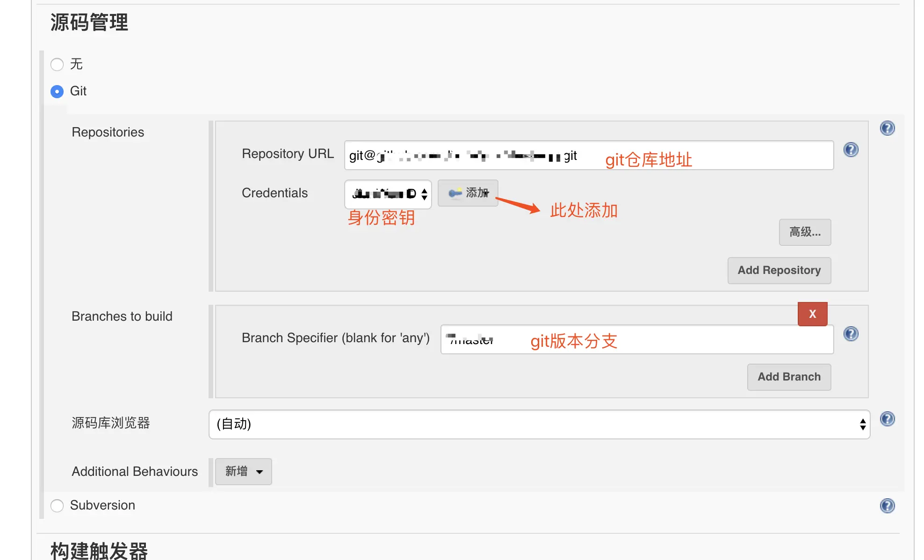Open help for the Repositories section
The image size is (924, 560).
tap(887, 128)
